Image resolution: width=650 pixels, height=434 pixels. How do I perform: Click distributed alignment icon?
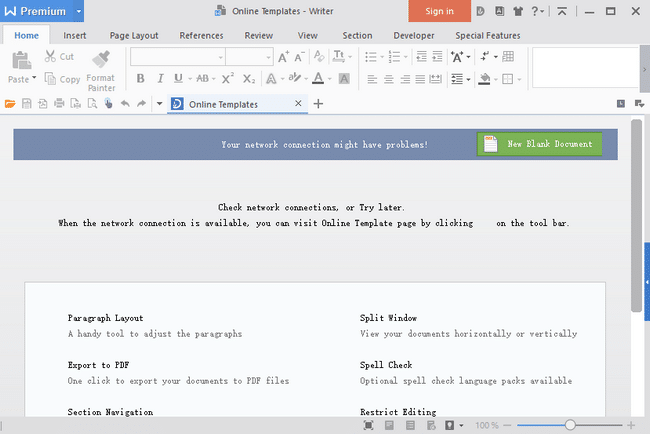pyautogui.click(x=435, y=79)
